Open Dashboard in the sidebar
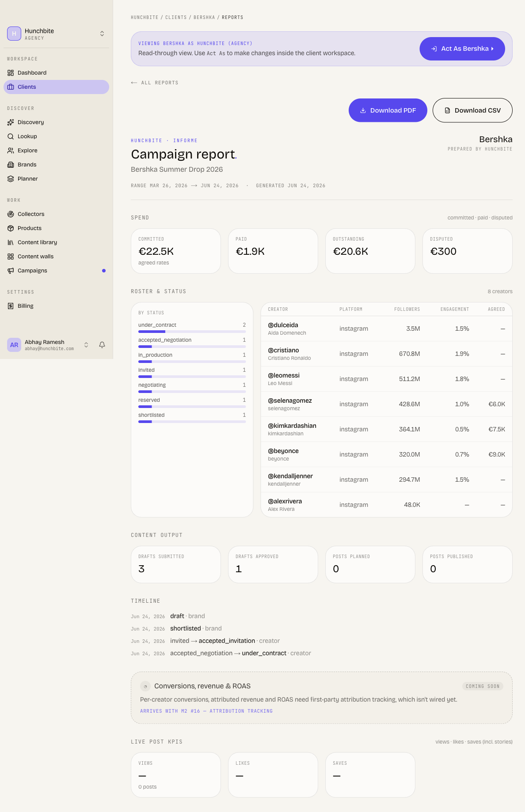 coord(56,73)
